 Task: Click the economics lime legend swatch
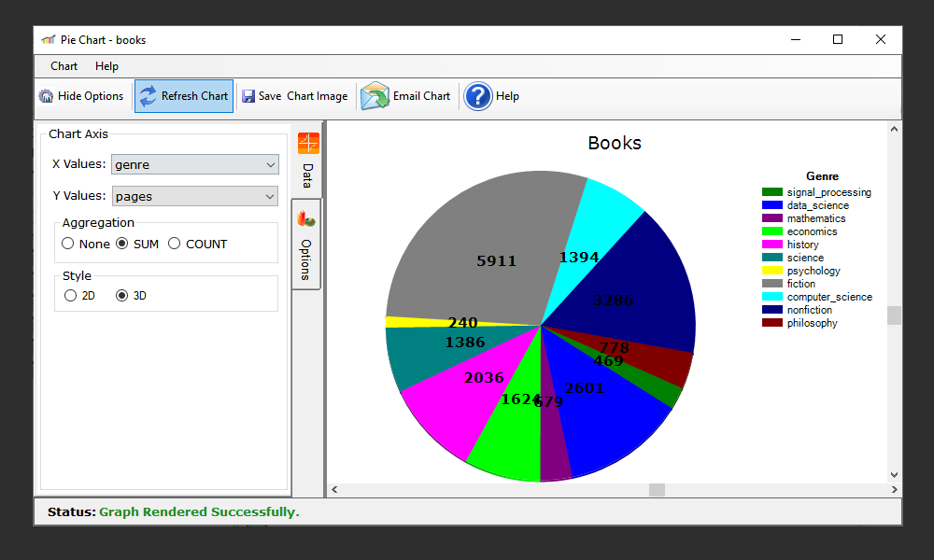[772, 231]
